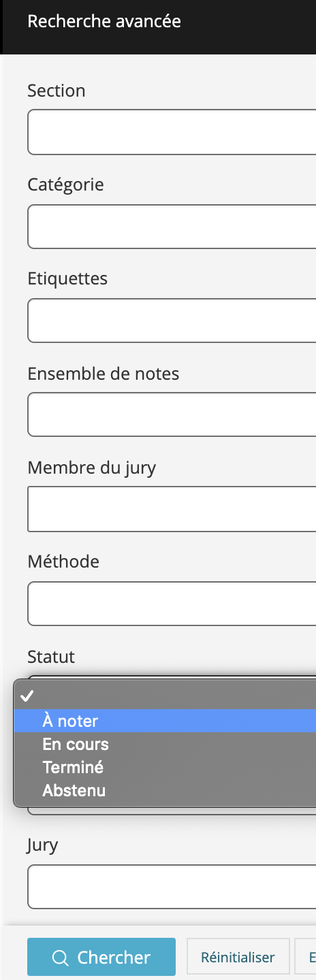Open the Ensemble de notes field
The image size is (316, 980).
[x=172, y=414]
